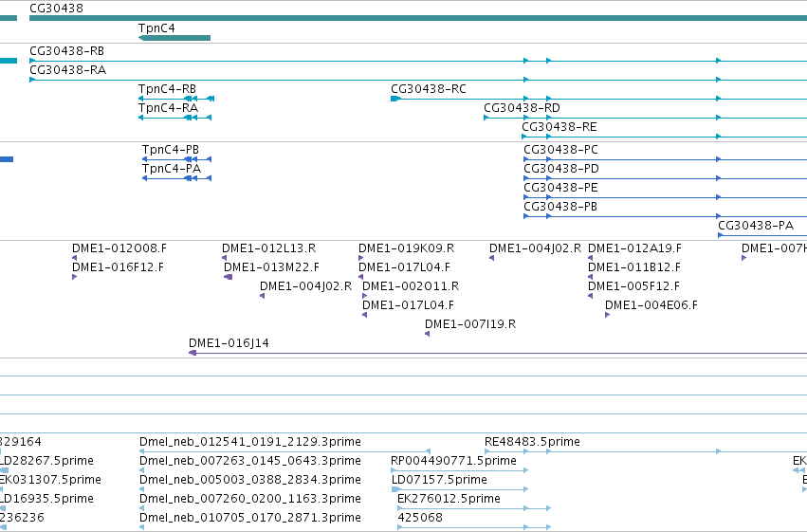
Task: Select the long CG30438 gene bar
Action: click(x=418, y=19)
